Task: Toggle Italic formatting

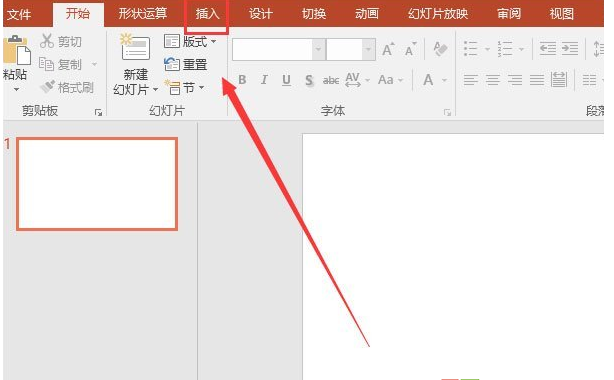Action: coord(264,80)
